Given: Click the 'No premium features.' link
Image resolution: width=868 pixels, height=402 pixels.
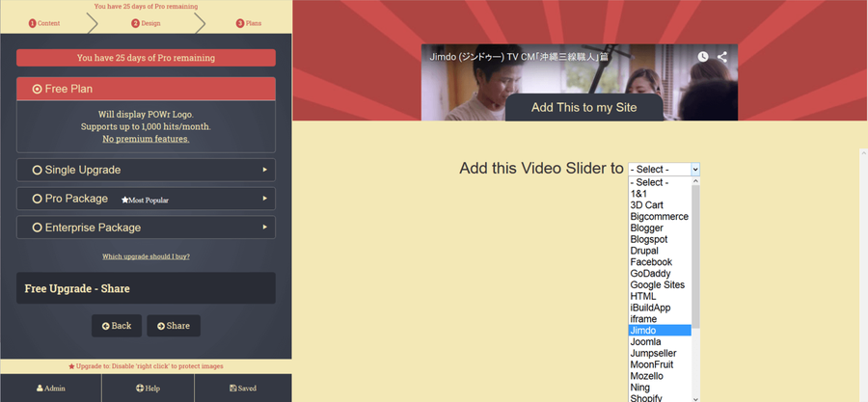Looking at the screenshot, I should (147, 139).
